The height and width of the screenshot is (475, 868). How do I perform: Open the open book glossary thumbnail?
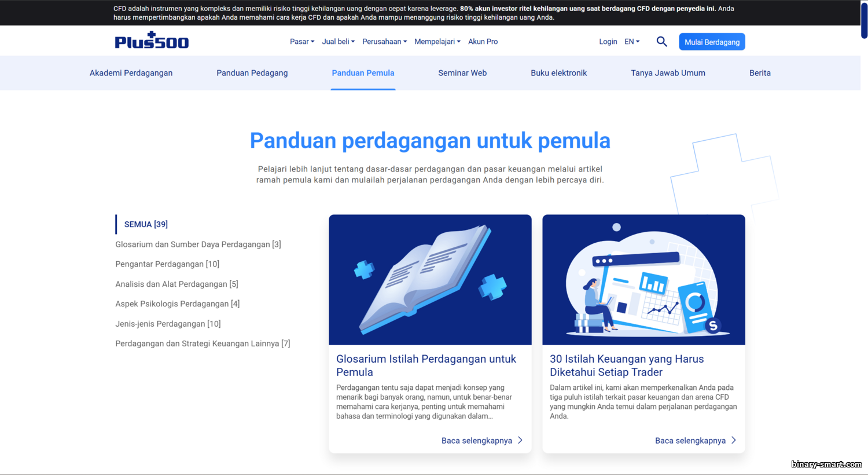pos(430,280)
